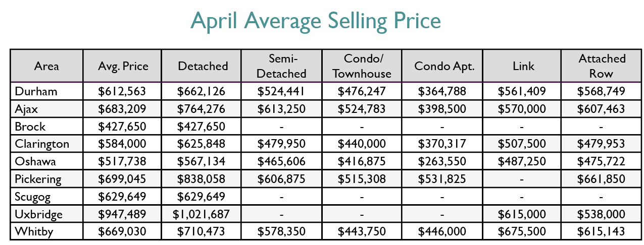Click the April Average Selling Price title
644x245 pixels.
[316, 21]
